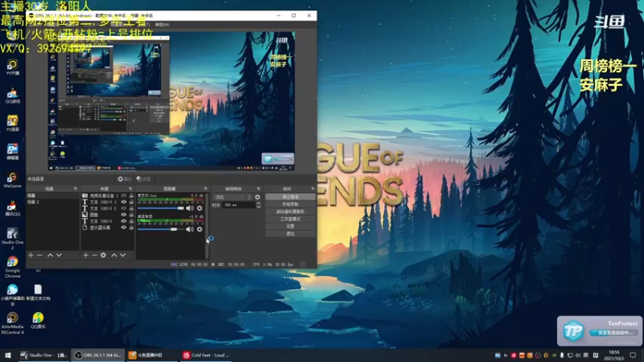644x362 pixels.
Task: Open desktop audio settings gear
Action: (200, 229)
